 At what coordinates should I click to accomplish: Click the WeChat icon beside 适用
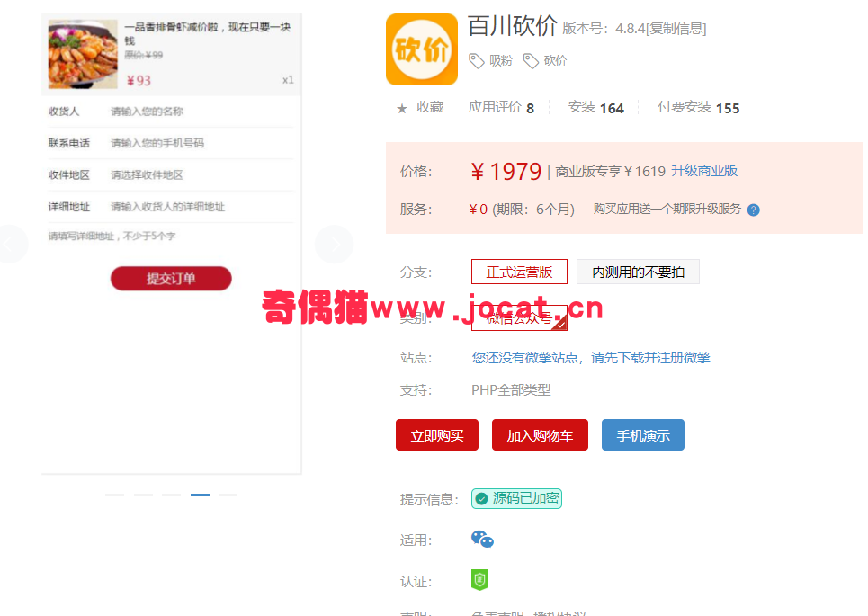482,539
